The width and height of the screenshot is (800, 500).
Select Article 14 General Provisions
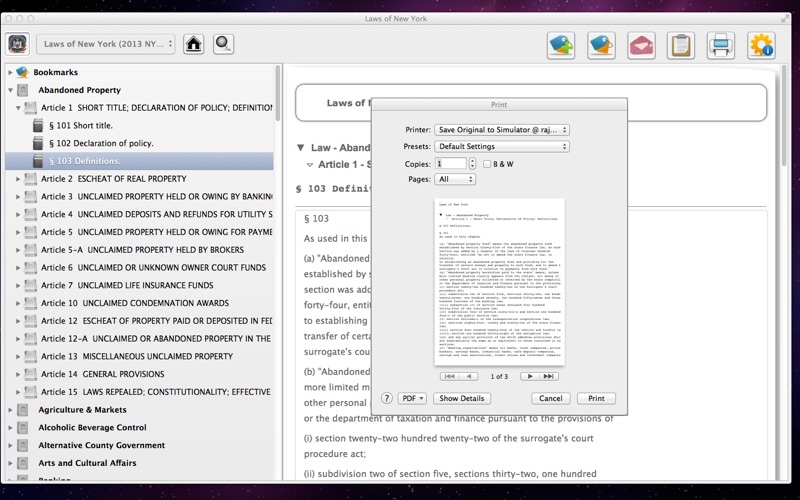103,374
